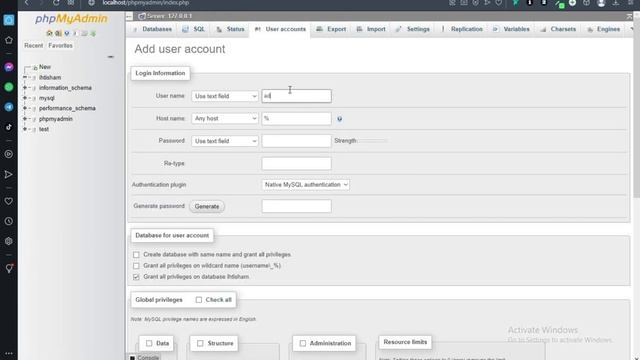Tick the Structure privileges checkbox

[x=200, y=343]
